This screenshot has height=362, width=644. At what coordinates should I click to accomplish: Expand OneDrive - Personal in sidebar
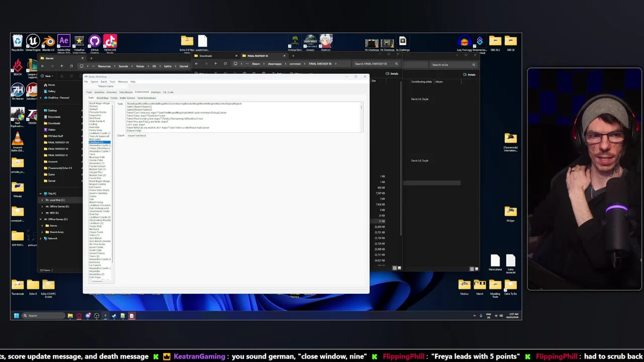41,98
